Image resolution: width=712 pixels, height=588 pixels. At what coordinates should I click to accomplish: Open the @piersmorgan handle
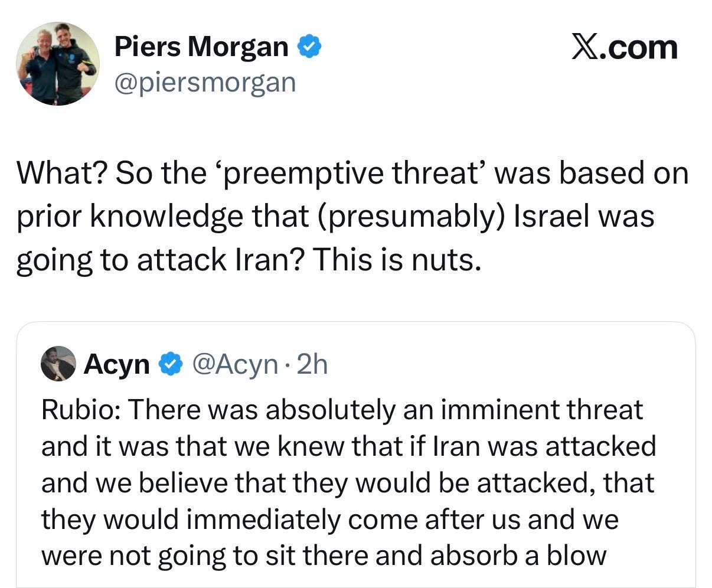click(x=205, y=83)
